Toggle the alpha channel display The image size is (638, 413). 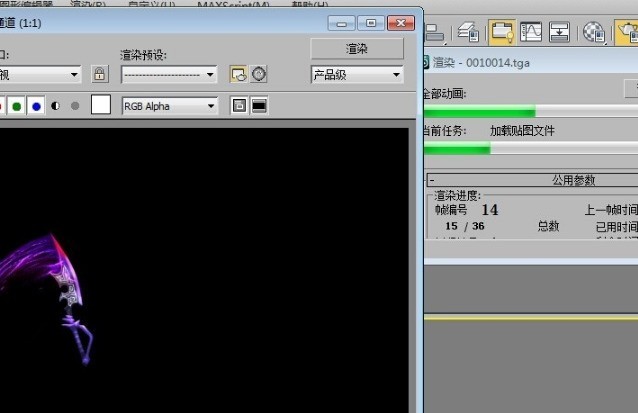point(55,106)
